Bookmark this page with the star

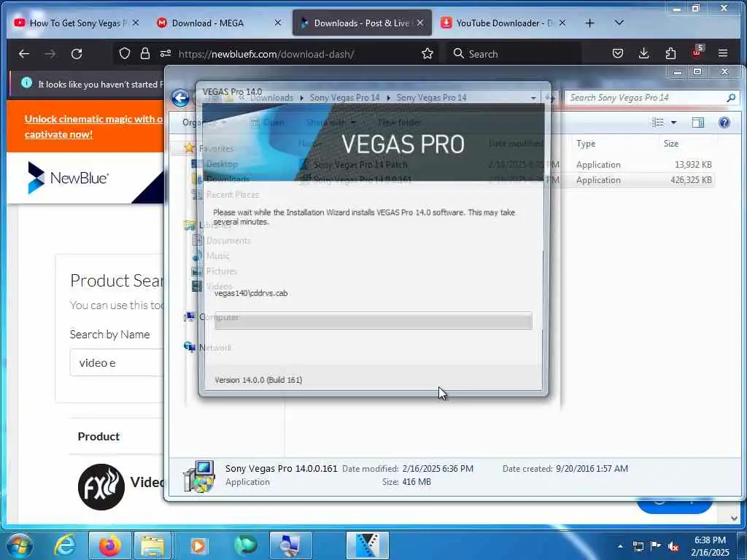click(x=427, y=53)
